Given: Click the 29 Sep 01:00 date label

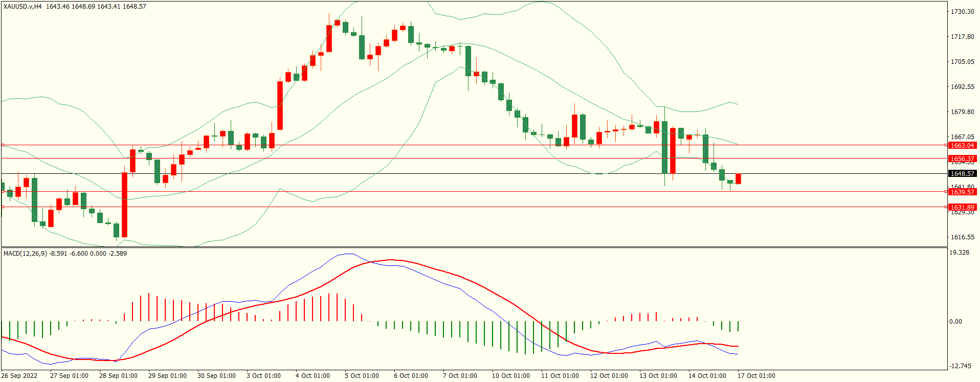Looking at the screenshot, I should pyautogui.click(x=167, y=376).
